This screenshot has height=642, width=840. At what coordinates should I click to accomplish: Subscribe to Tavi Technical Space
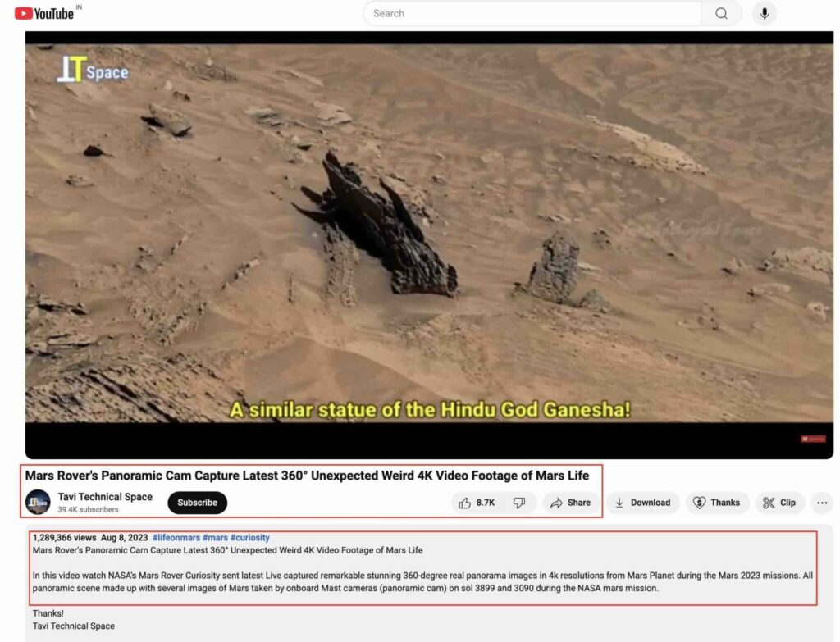pos(197,503)
